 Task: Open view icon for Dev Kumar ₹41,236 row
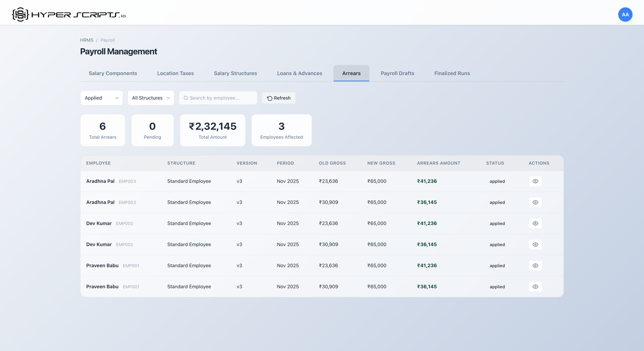(535, 224)
